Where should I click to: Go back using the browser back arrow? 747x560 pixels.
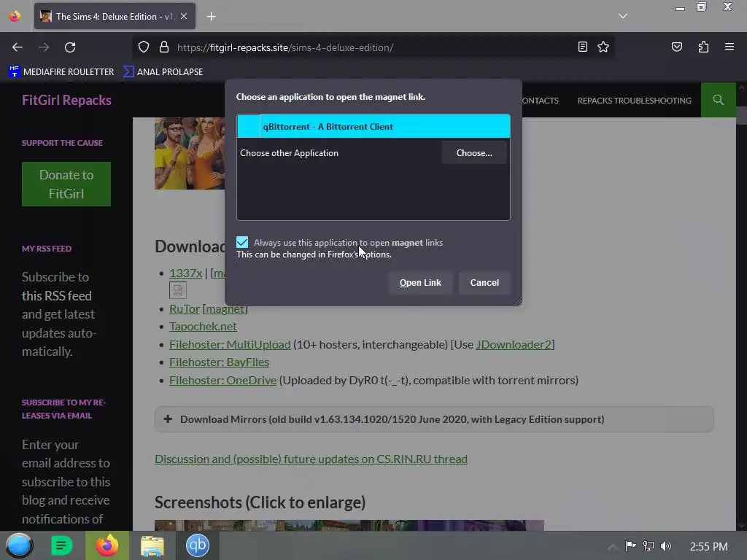18,47
